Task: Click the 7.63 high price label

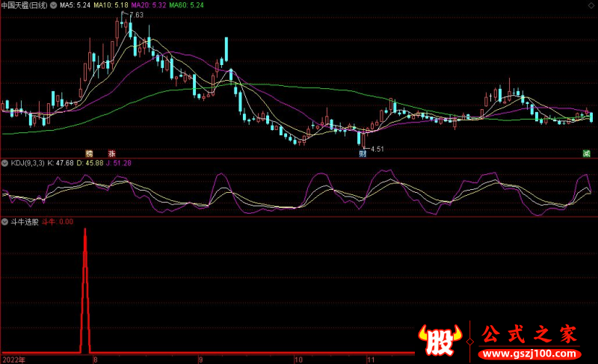Action: point(136,15)
